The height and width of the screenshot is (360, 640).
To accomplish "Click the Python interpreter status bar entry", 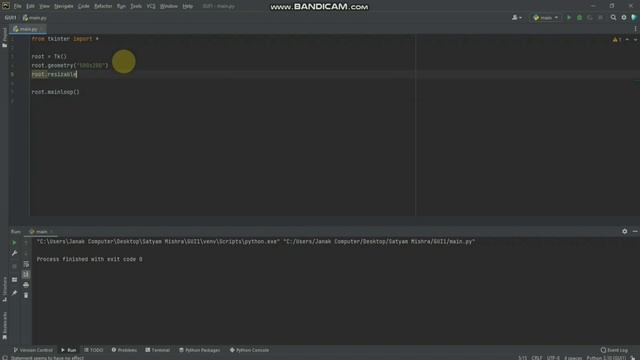I will point(606,358).
